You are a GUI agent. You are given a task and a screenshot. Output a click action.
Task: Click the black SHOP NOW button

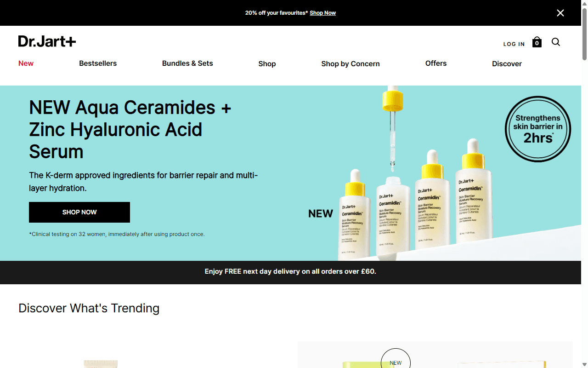[79, 212]
